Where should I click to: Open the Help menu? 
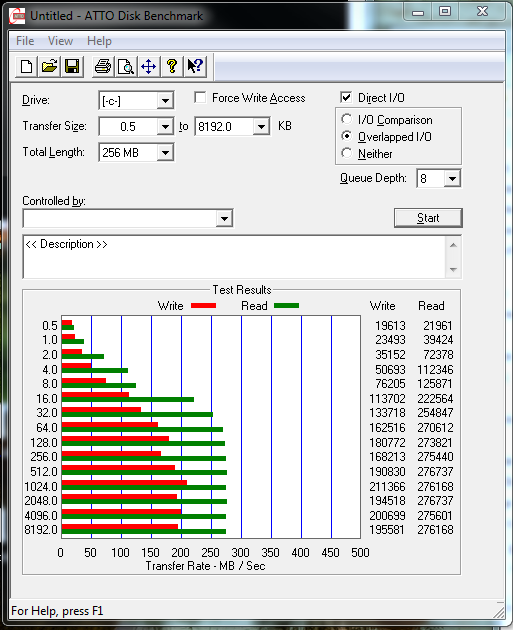pyautogui.click(x=99, y=41)
